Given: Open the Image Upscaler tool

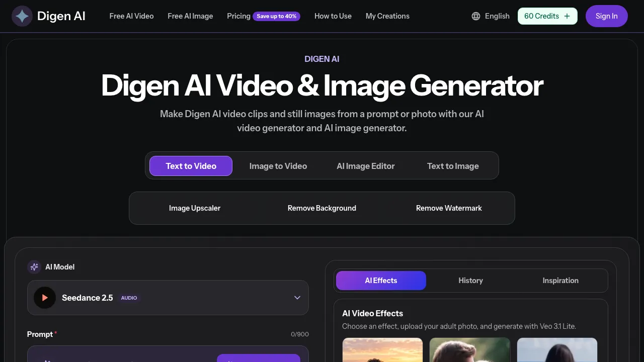Looking at the screenshot, I should [x=195, y=208].
